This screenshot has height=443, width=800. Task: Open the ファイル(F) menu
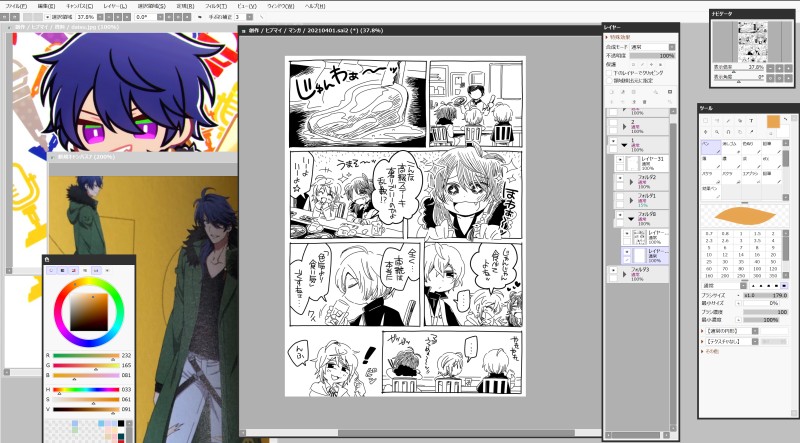point(15,6)
